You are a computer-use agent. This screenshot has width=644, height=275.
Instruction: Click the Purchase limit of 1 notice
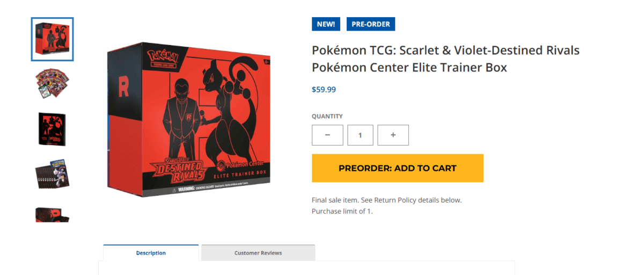click(x=342, y=211)
